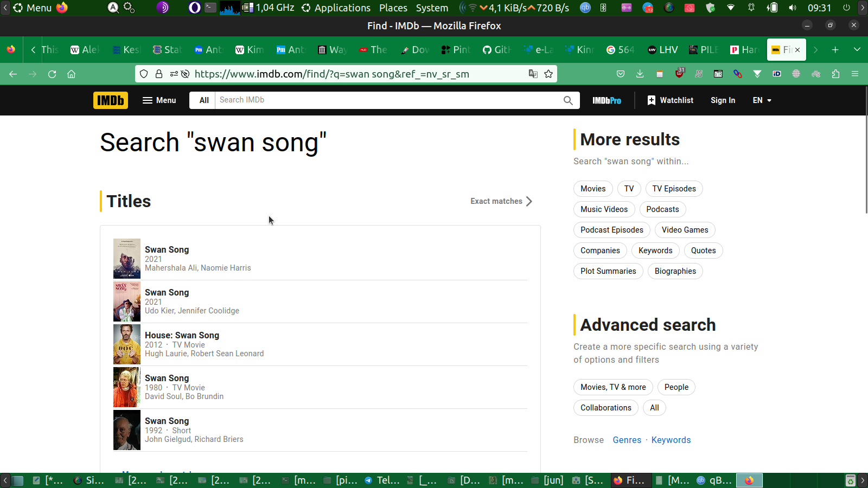The width and height of the screenshot is (868, 488).
Task: Filter results by Video Games
Action: point(685,230)
